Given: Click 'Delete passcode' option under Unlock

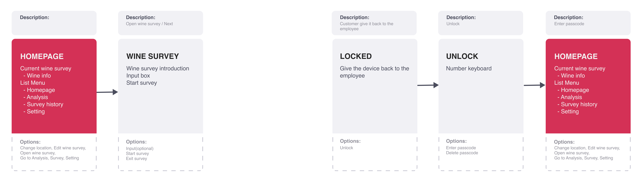Looking at the screenshot, I should [462, 153].
